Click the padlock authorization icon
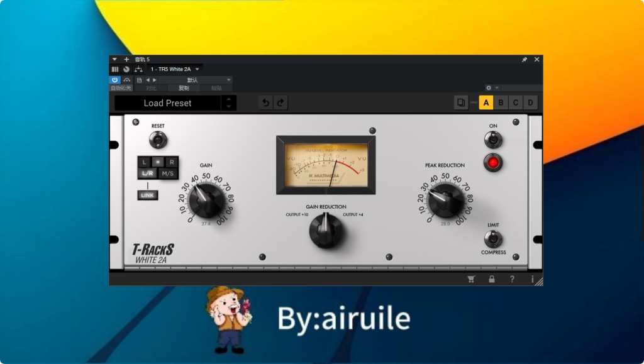The width and height of the screenshot is (644, 364). [x=492, y=279]
